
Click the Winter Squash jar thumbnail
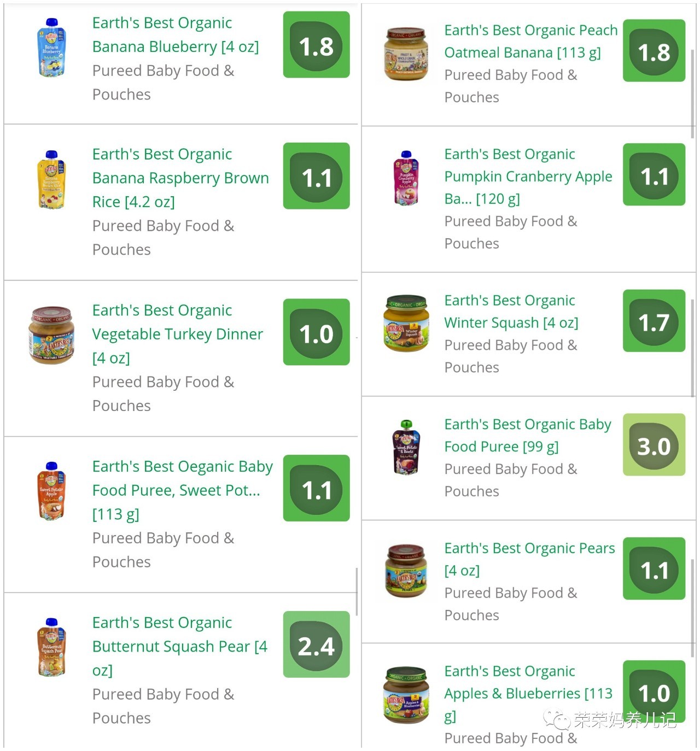click(406, 322)
